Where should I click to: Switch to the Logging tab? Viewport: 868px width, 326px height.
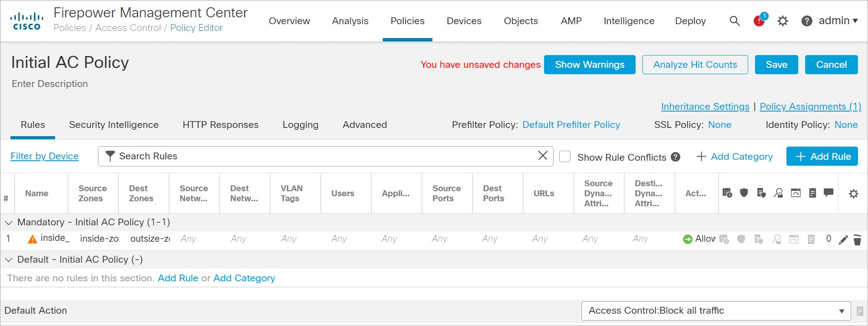(300, 125)
